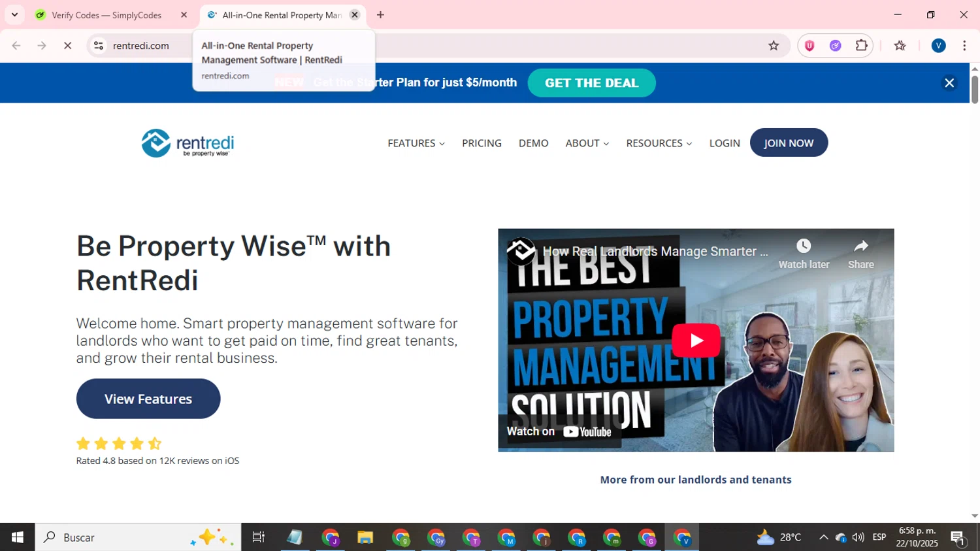The height and width of the screenshot is (551, 980).
Task: Click the page vertical scrollbar thumb
Action: [x=975, y=90]
